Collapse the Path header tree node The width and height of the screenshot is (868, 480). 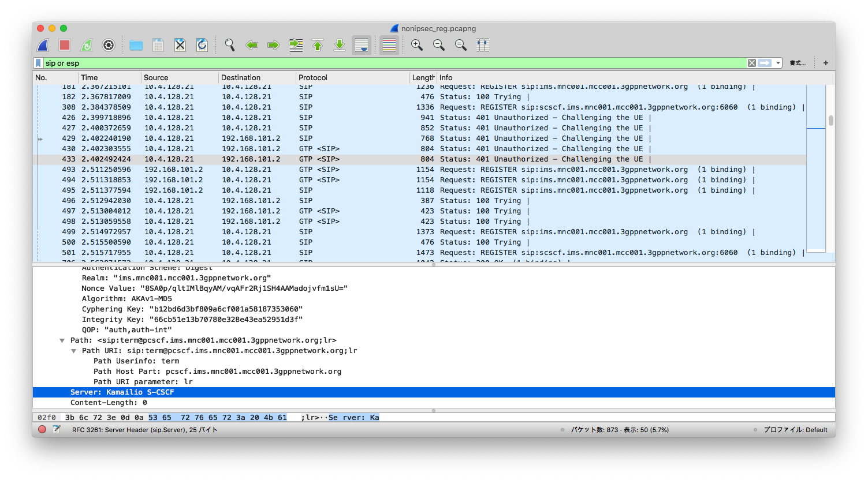62,340
